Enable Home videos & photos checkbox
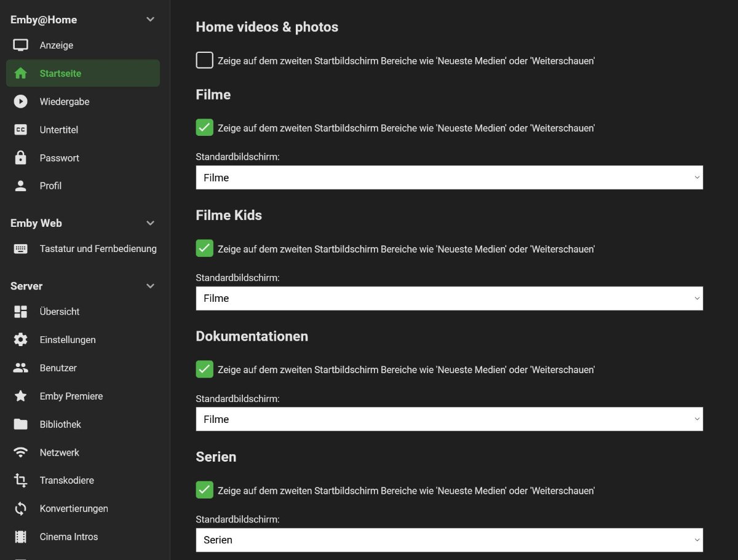 tap(204, 60)
